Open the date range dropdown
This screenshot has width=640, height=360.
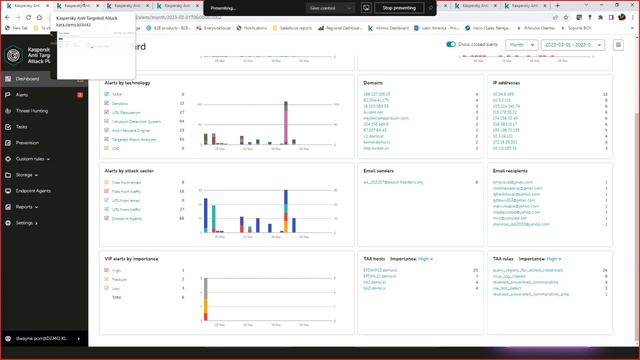tap(573, 45)
